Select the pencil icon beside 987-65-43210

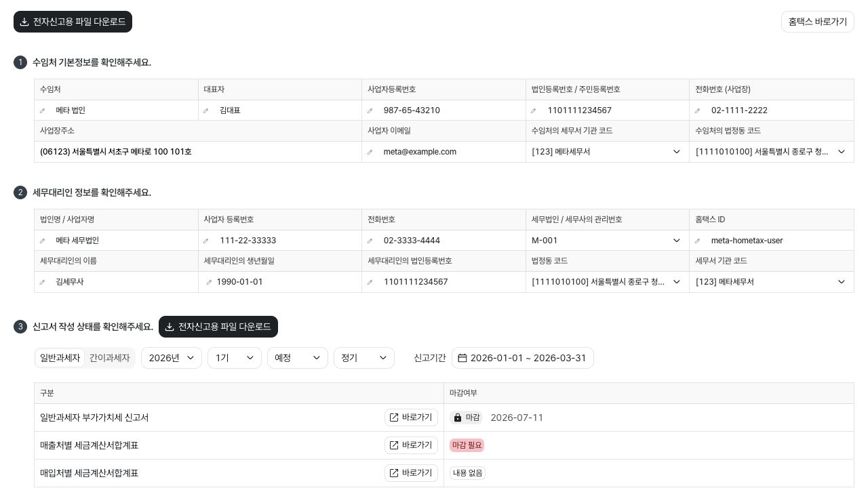coord(370,110)
